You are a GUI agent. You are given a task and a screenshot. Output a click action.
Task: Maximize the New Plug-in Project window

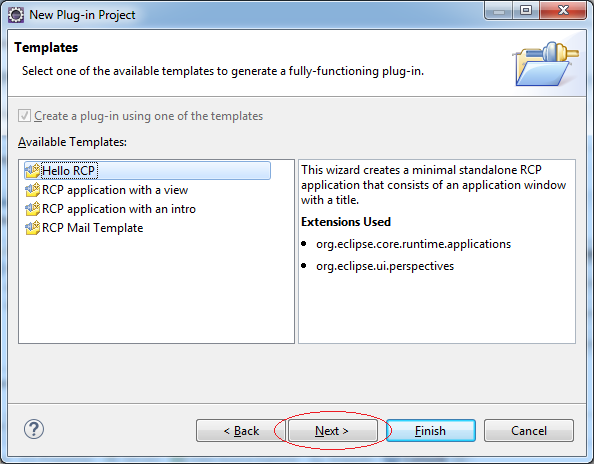coord(526,10)
